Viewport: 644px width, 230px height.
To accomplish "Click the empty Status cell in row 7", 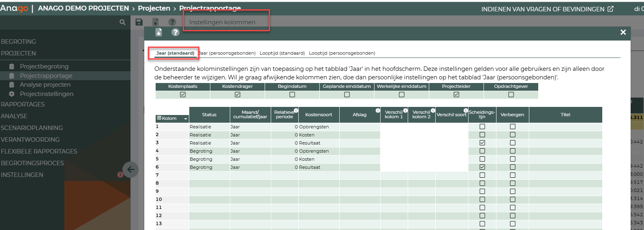I will click(210, 175).
